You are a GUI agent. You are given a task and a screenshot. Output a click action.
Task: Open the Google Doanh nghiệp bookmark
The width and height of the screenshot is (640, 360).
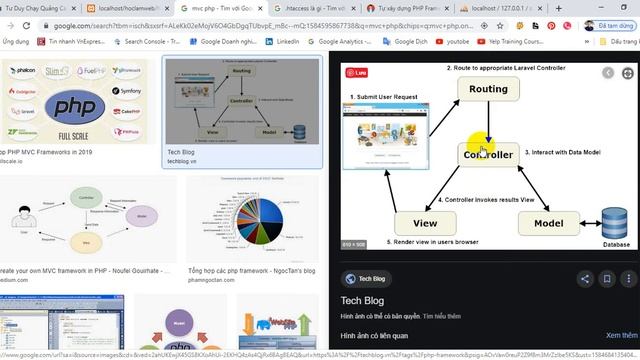point(223,42)
